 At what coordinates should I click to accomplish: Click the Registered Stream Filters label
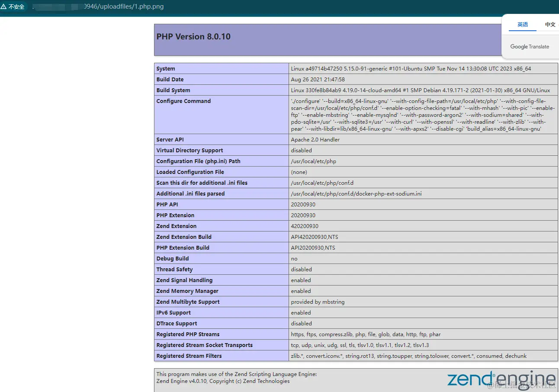[x=189, y=356]
